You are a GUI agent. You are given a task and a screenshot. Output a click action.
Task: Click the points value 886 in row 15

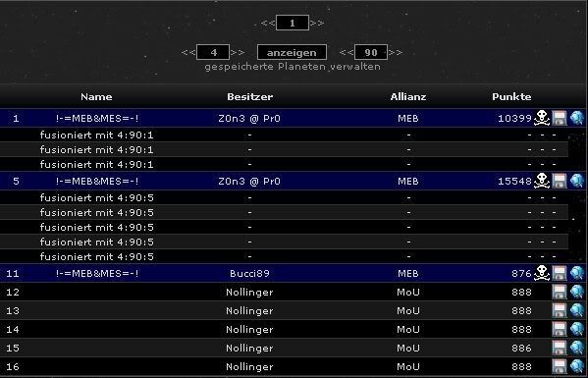tap(521, 349)
